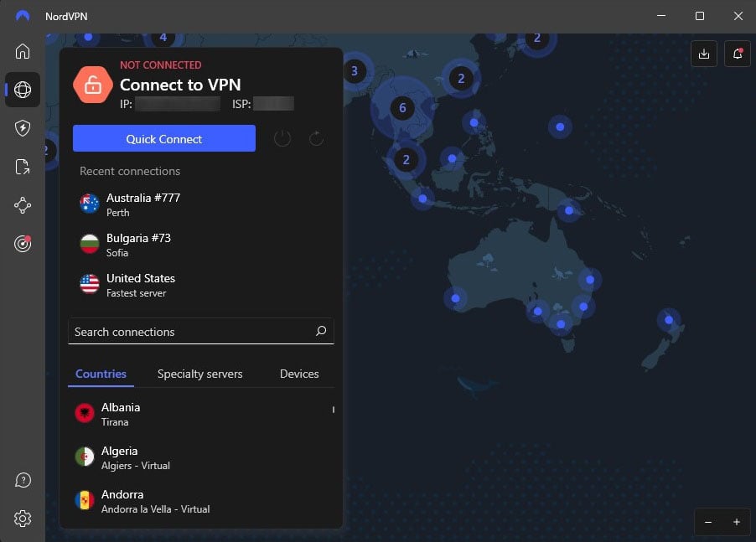Open settings gear icon
Image resolution: width=756 pixels, height=542 pixels.
[23, 519]
